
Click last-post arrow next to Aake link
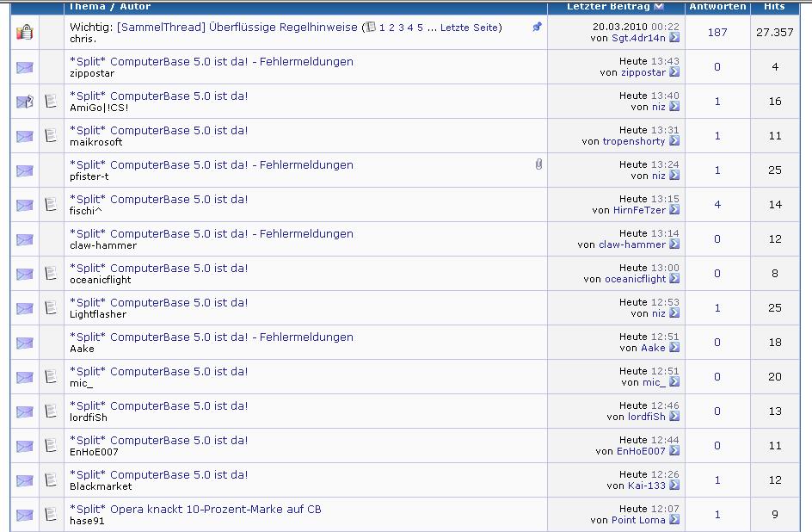click(674, 348)
